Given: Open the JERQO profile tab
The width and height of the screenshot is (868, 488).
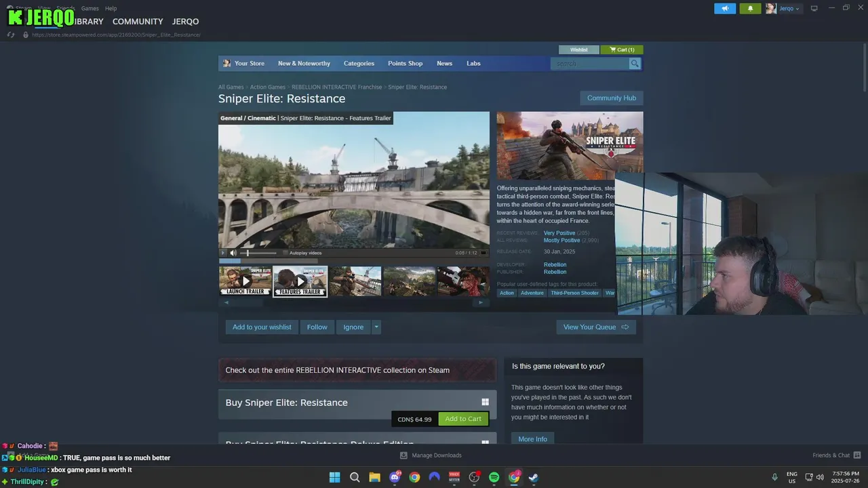Looking at the screenshot, I should [x=186, y=22].
